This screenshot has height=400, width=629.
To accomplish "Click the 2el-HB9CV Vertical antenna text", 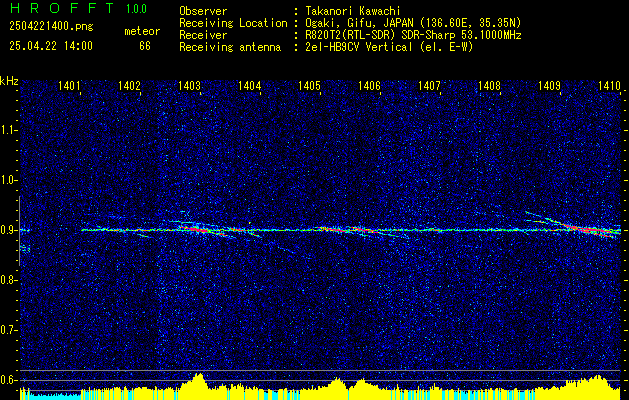I will coord(389,47).
